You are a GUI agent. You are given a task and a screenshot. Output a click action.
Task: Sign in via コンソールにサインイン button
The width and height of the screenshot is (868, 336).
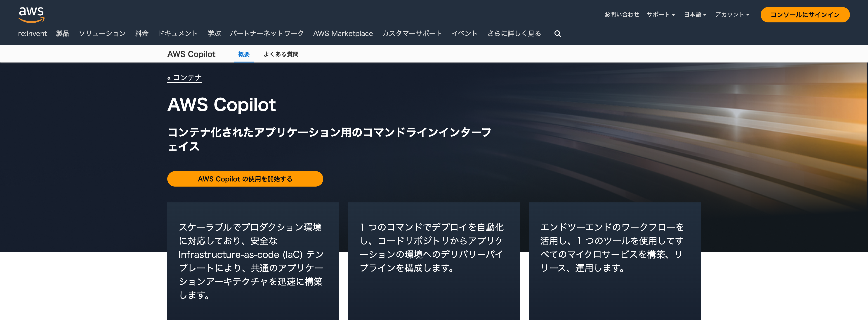click(x=805, y=15)
